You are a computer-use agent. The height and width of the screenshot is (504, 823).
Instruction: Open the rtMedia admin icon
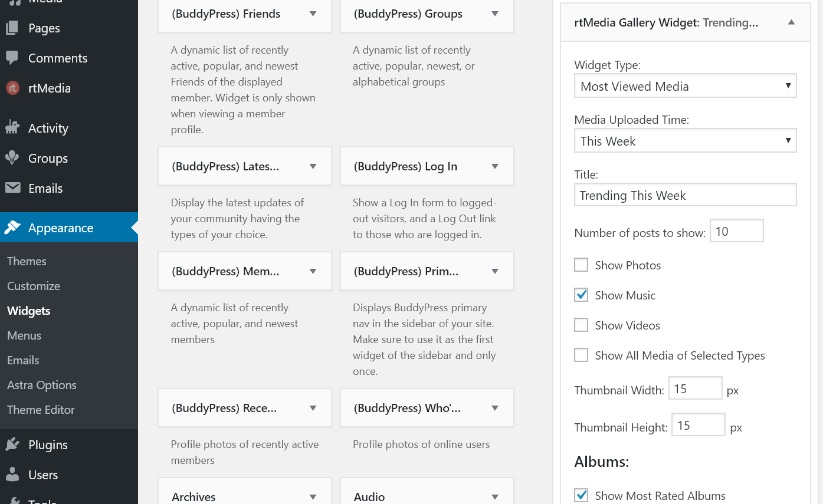[x=12, y=88]
